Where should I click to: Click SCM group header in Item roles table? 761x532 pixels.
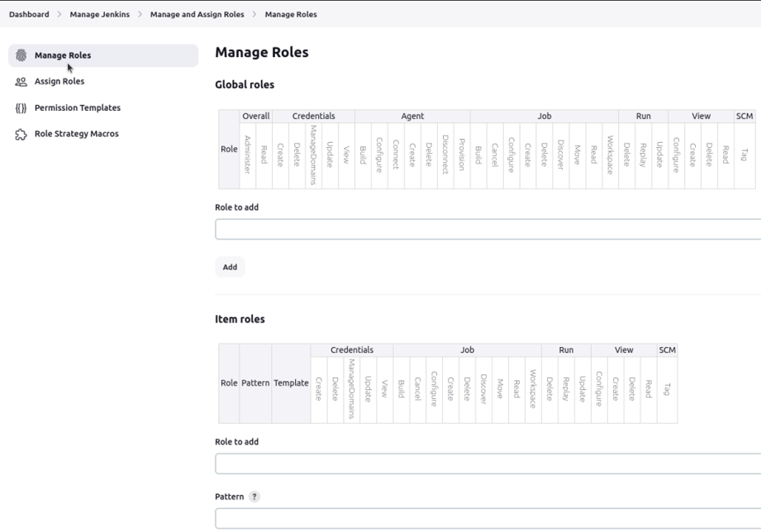(x=668, y=350)
